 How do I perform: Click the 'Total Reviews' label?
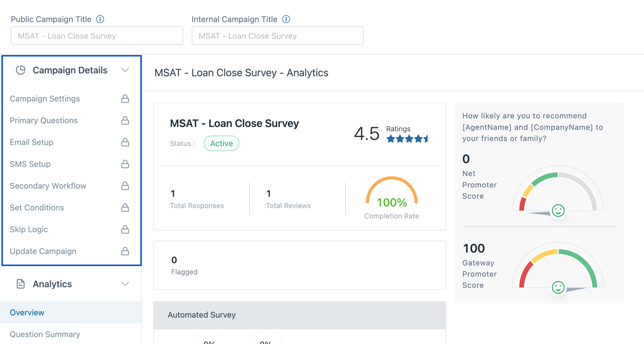click(288, 206)
